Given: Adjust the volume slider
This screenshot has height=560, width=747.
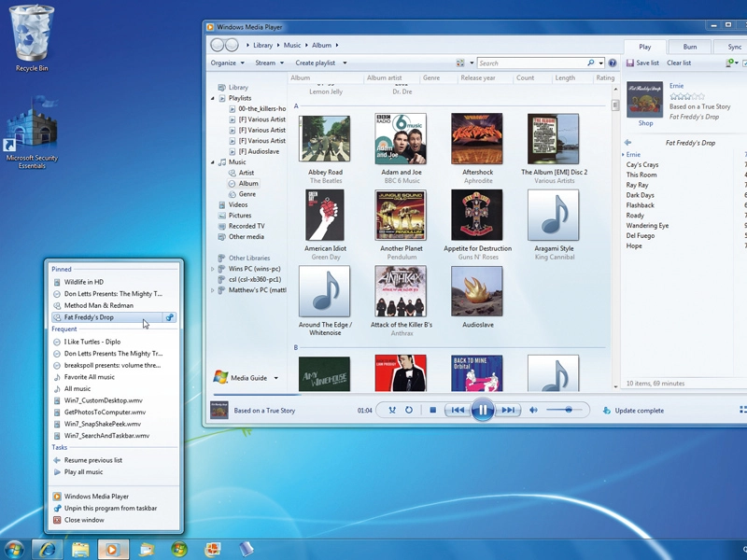Looking at the screenshot, I should tap(564, 410).
